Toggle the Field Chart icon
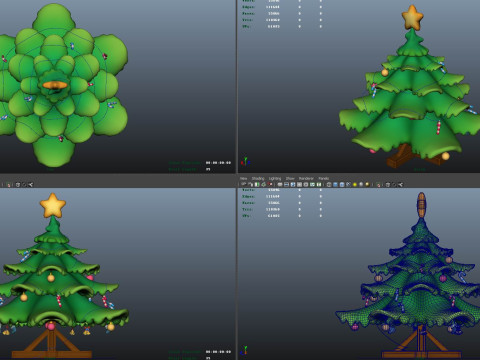480x360 pixels. pos(306,184)
